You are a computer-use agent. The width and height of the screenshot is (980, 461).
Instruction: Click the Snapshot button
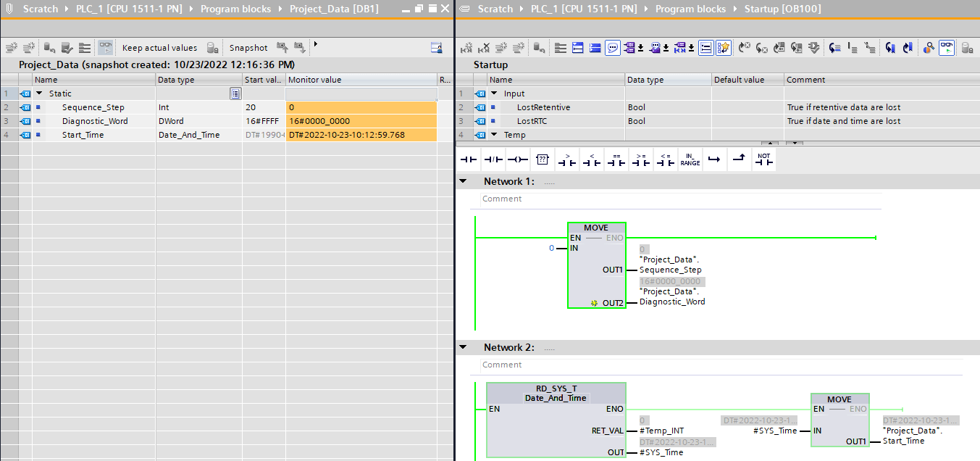[248, 48]
